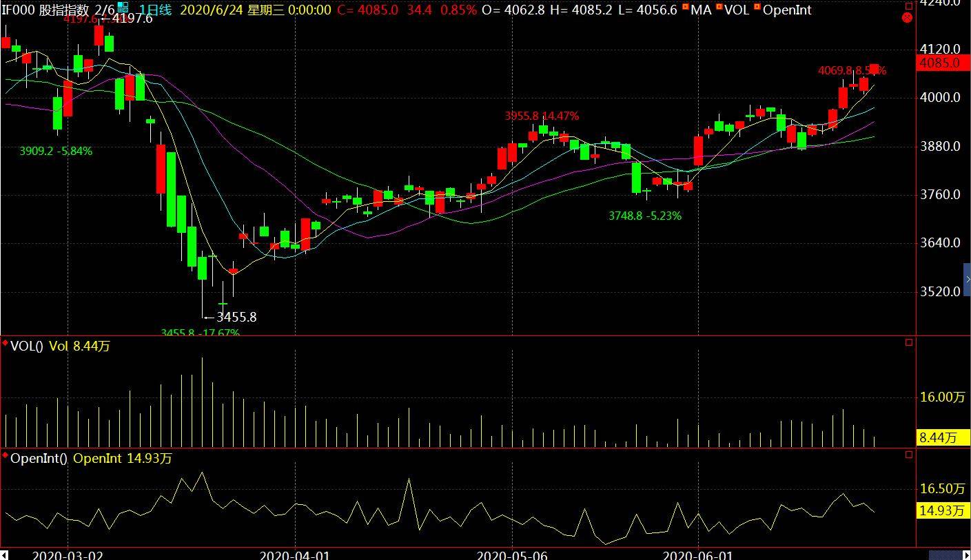Click the red diamond before VOL() label

pyautogui.click(x=6, y=343)
